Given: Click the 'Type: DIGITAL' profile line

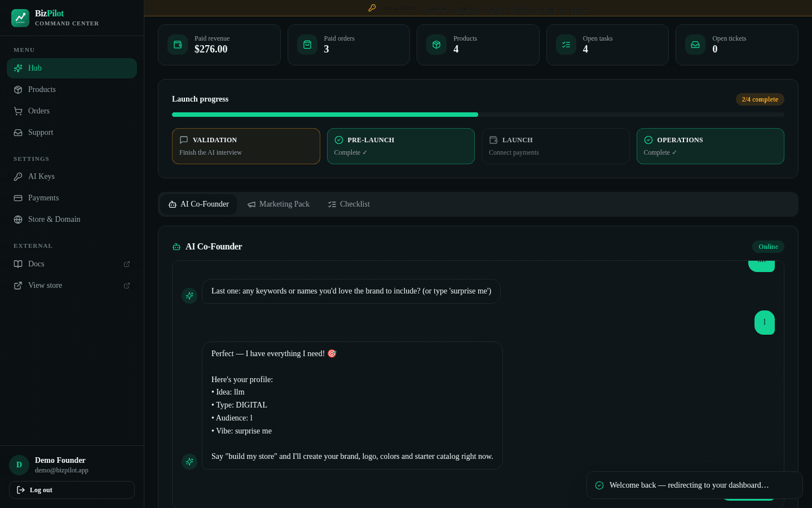Looking at the screenshot, I should (x=239, y=405).
